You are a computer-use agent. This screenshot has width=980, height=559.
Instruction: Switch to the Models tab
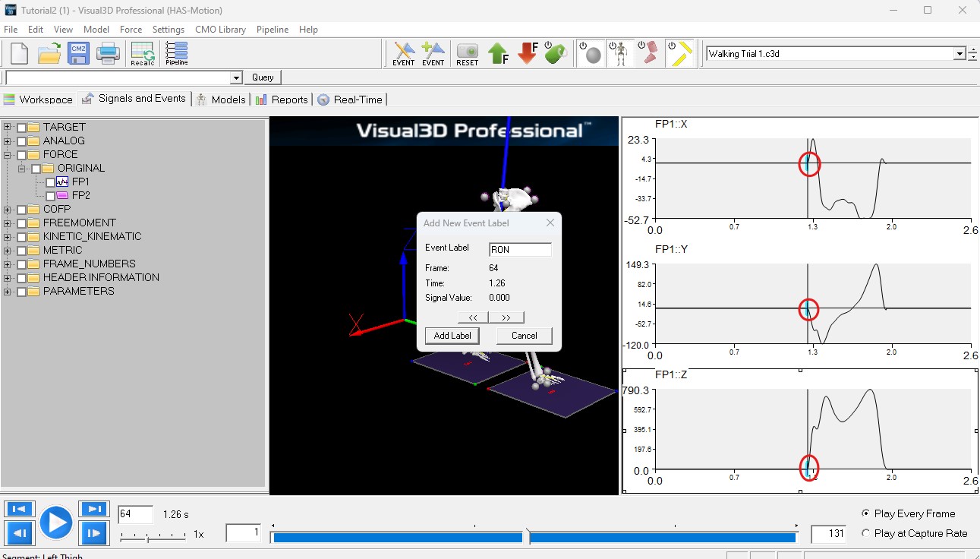tap(221, 99)
